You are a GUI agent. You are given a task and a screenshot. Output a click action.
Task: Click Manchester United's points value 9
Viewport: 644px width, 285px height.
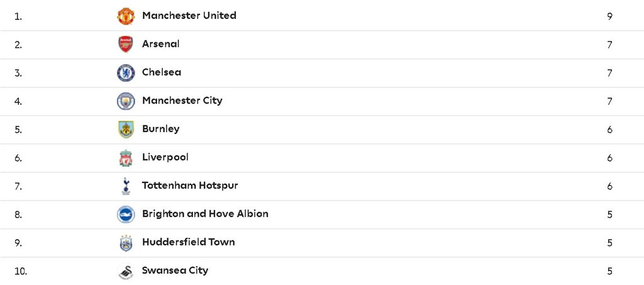[x=609, y=16]
